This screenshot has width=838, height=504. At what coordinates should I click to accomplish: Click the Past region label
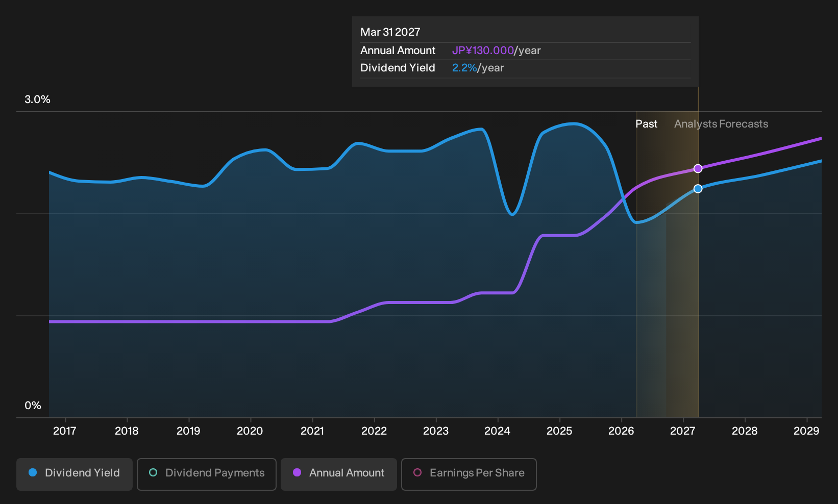(x=646, y=124)
